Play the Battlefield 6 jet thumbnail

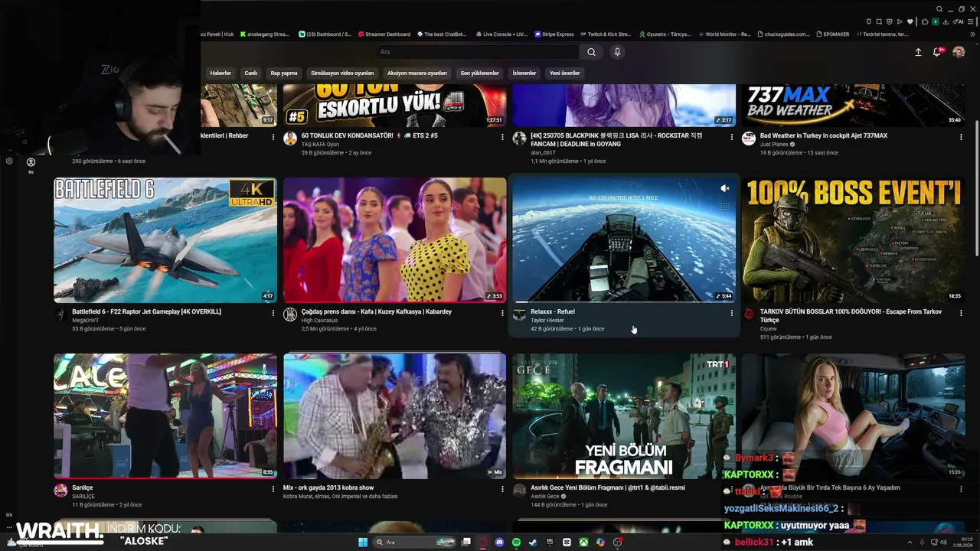(x=165, y=240)
